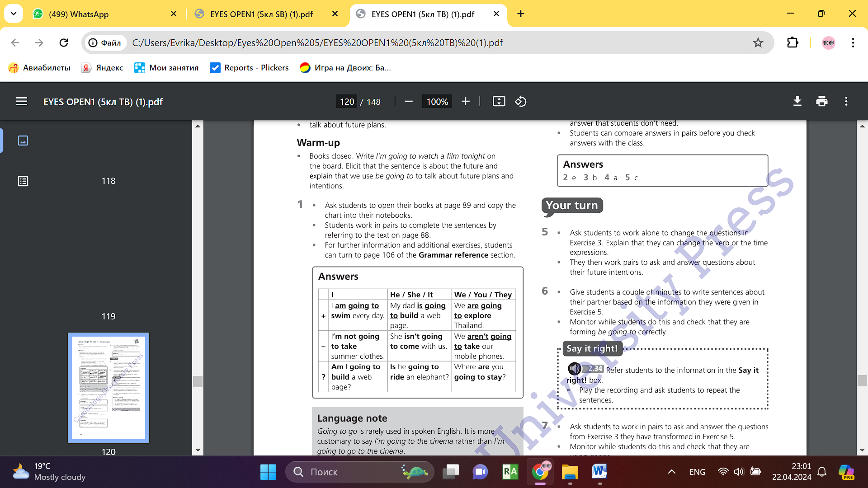Click the zoom out minus button

point(408,102)
